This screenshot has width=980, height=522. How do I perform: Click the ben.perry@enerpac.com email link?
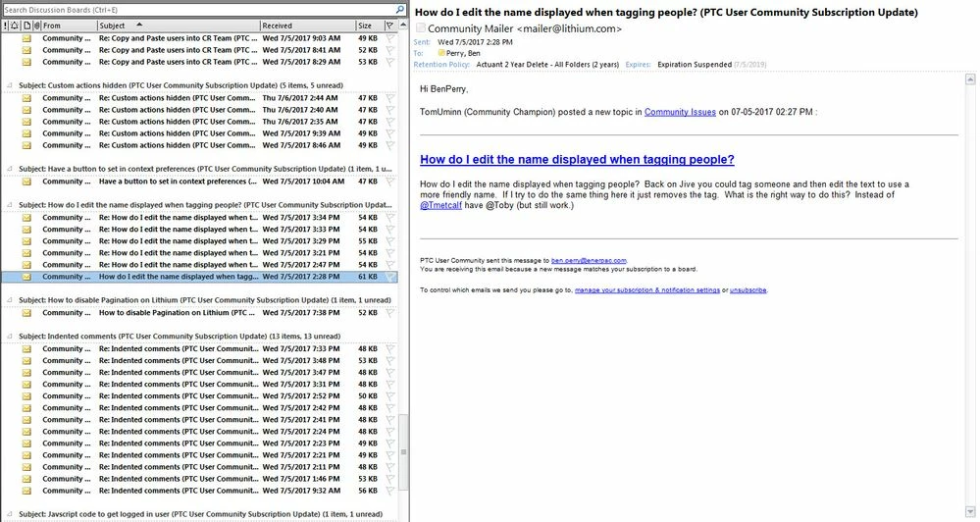tap(589, 261)
